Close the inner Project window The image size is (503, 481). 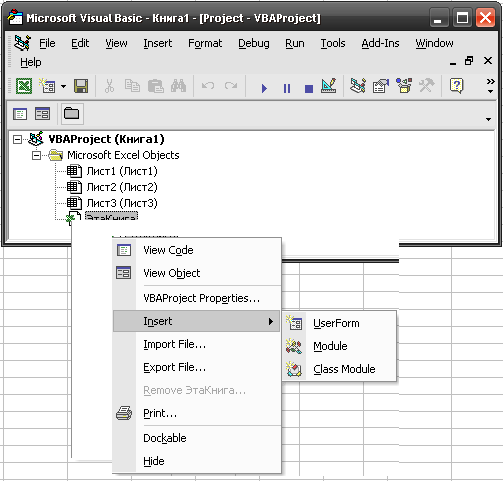click(x=488, y=61)
